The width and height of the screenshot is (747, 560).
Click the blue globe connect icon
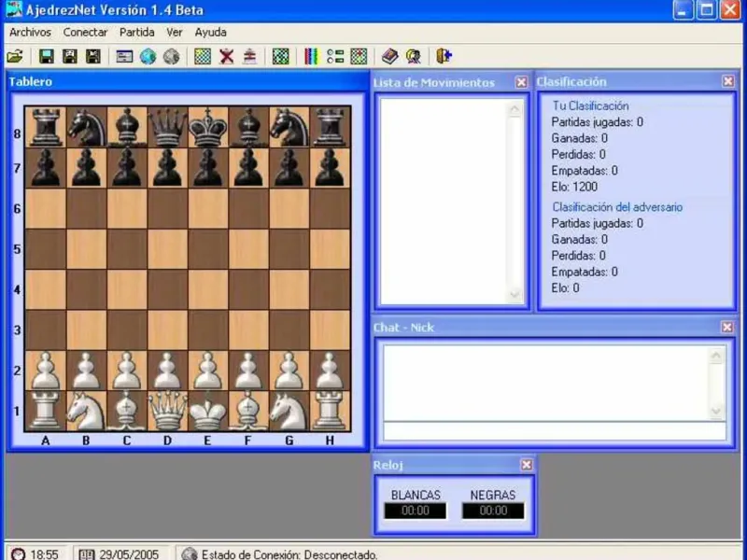coord(148,57)
